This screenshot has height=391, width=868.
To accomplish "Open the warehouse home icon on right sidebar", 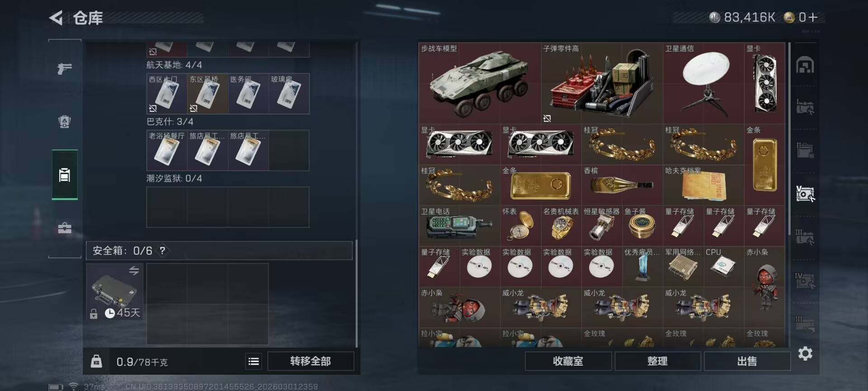I will click(x=805, y=65).
